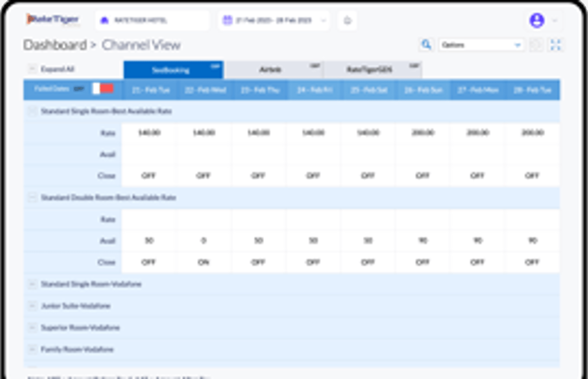Go back to Dashboard via breadcrumb
Viewport: 588px width, 379px height.
(55, 45)
